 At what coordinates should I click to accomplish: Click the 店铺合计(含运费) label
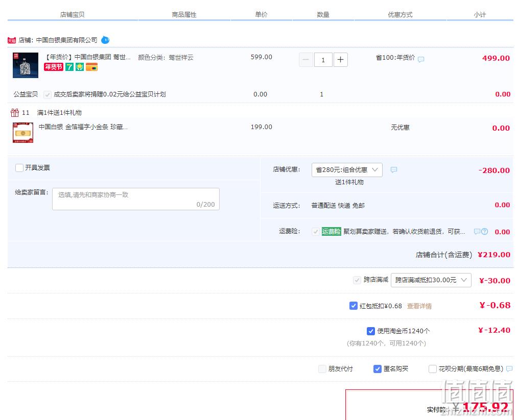pos(444,255)
